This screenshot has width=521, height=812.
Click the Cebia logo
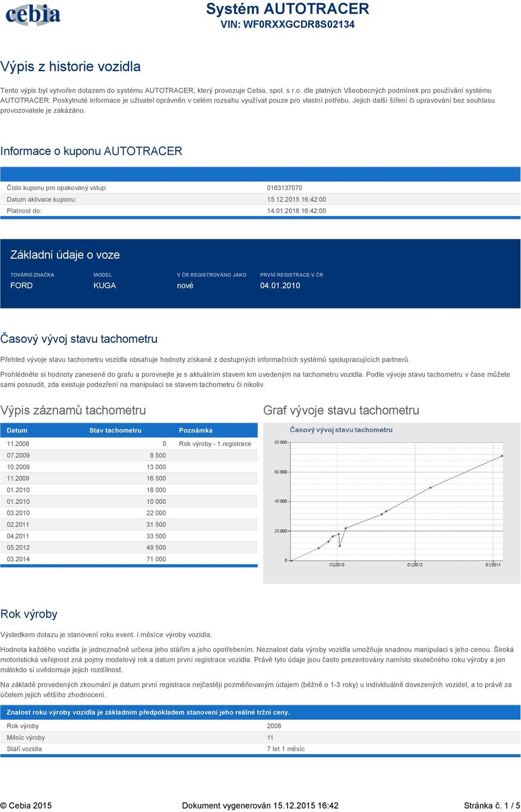pyautogui.click(x=33, y=15)
